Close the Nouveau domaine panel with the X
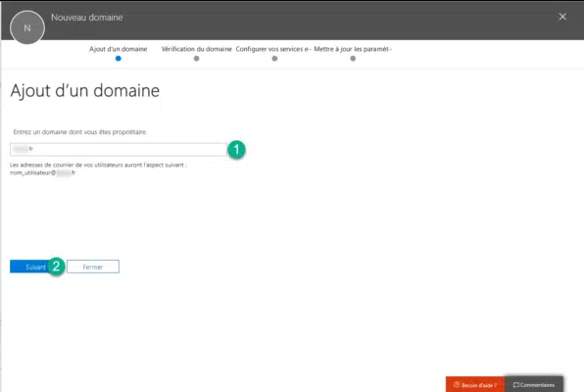The width and height of the screenshot is (584, 392). [x=562, y=17]
